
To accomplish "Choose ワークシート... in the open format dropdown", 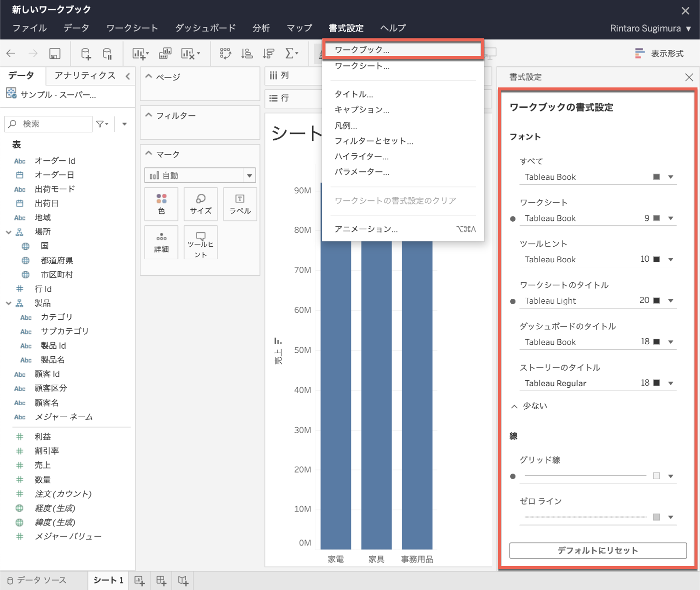I will pos(402,66).
